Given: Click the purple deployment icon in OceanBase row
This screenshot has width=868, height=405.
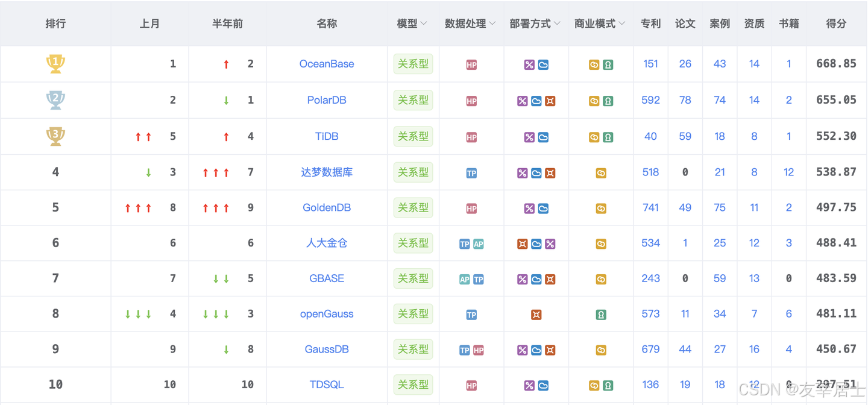Looking at the screenshot, I should 529,65.
